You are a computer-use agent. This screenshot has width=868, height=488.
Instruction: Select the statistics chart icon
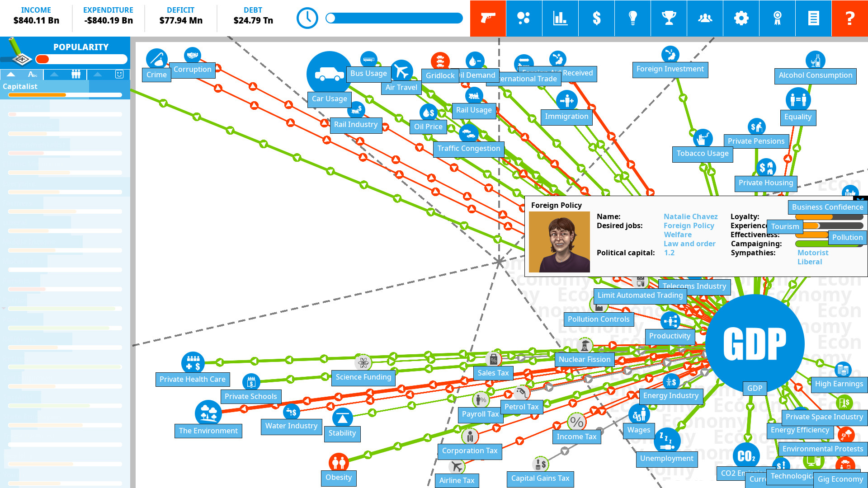click(561, 18)
